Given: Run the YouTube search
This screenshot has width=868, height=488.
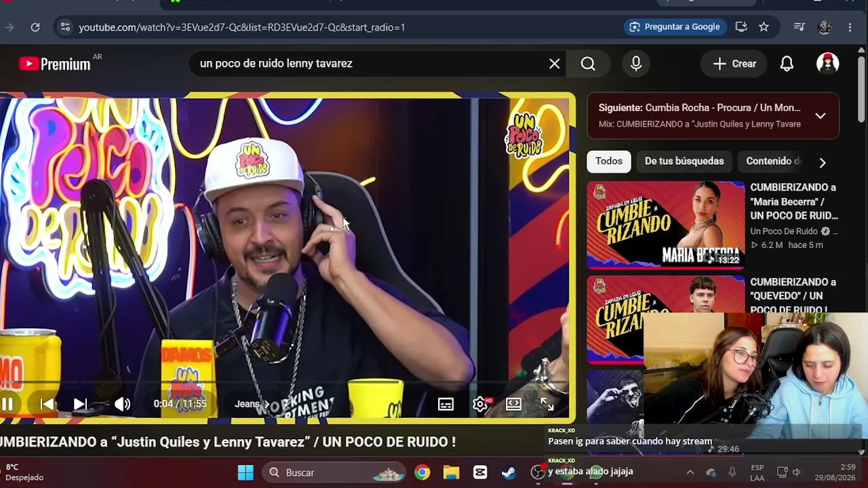Looking at the screenshot, I should (588, 64).
